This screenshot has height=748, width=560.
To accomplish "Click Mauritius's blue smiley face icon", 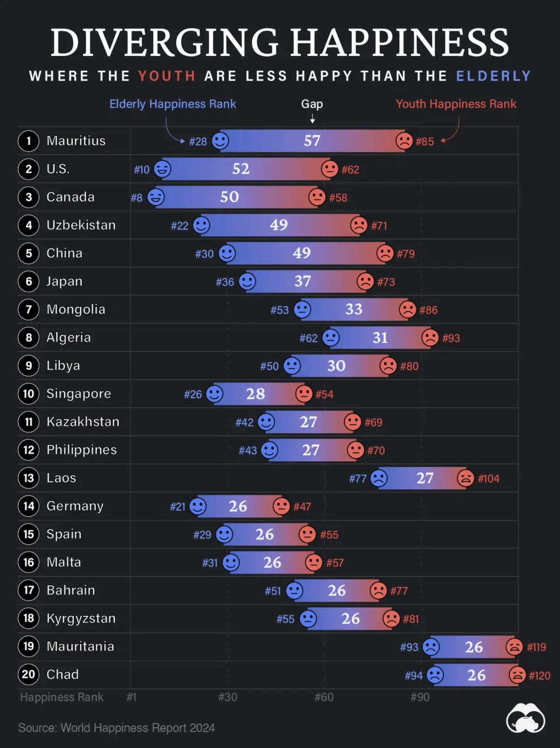I will 220,141.
